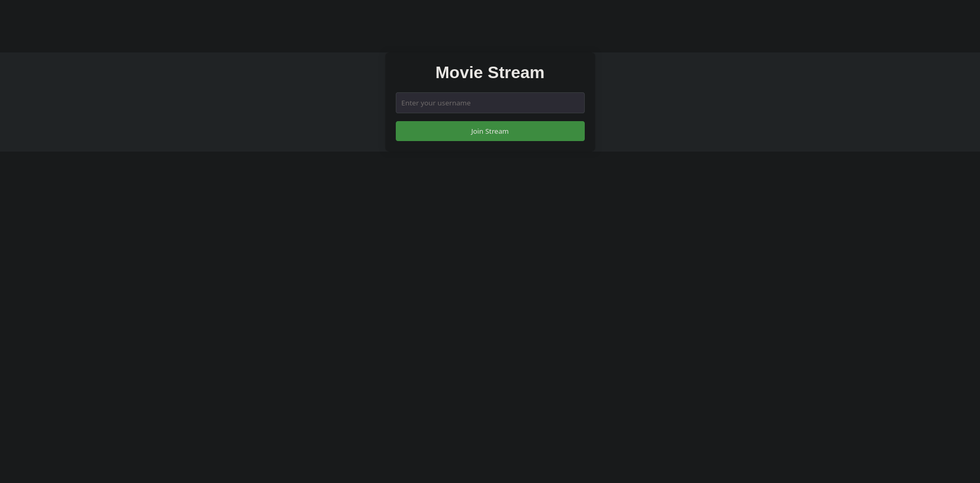The image size is (980, 483).
Task: Click the green Join Stream button
Action: click(x=490, y=131)
